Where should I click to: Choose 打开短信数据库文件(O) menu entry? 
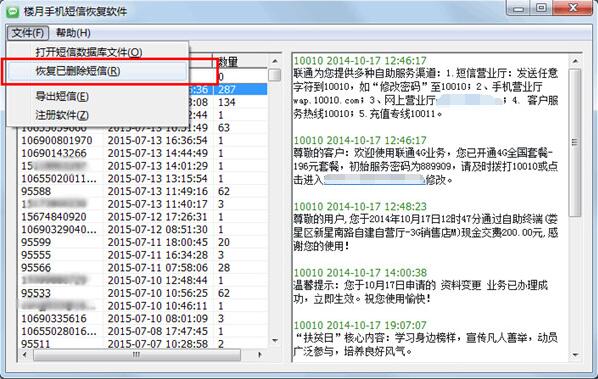click(89, 52)
